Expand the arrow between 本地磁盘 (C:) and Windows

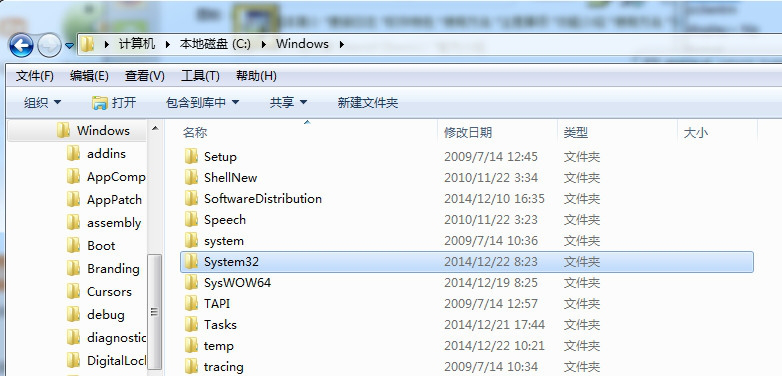[264, 44]
